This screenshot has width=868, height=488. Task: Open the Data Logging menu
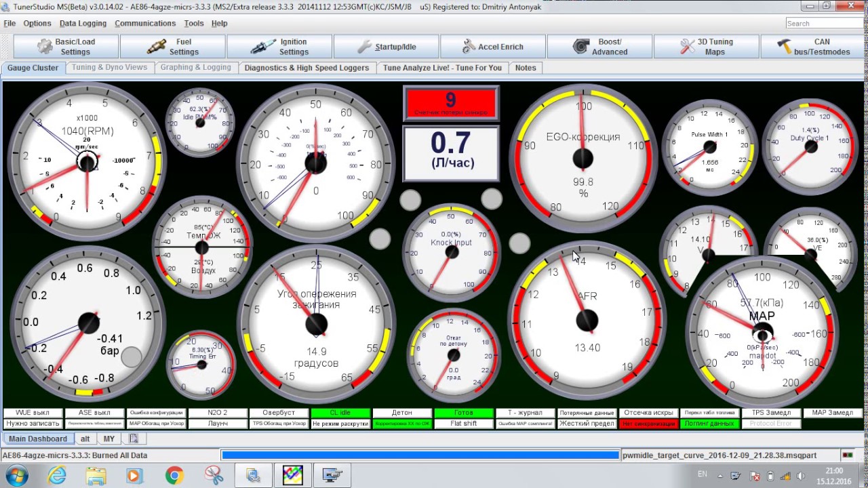83,23
